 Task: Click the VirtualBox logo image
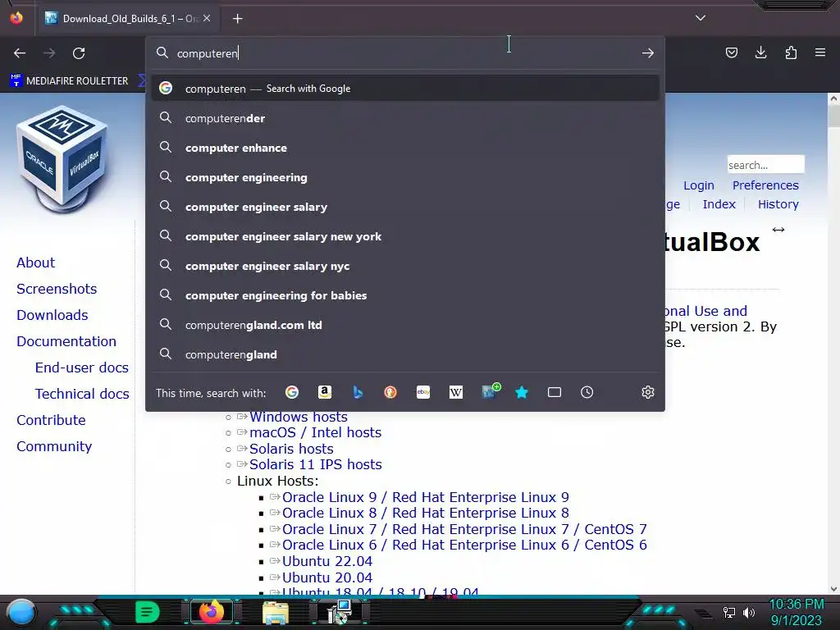(62, 160)
